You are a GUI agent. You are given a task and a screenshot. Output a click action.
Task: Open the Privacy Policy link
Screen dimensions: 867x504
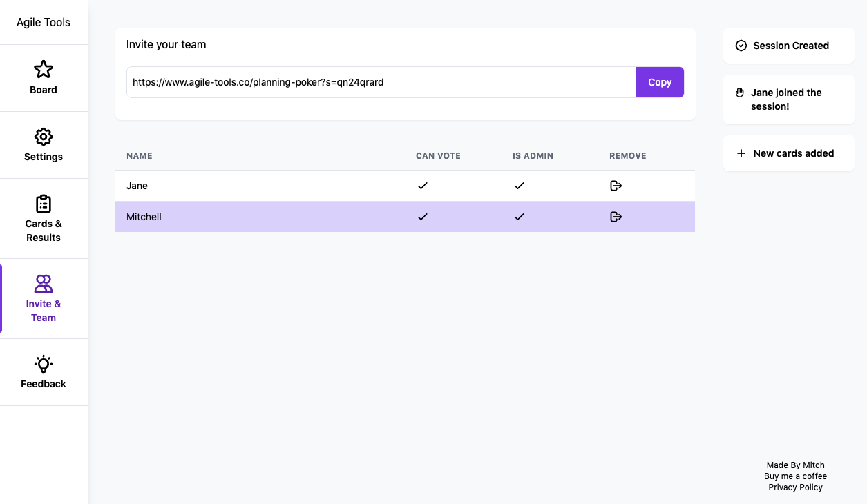tap(796, 487)
